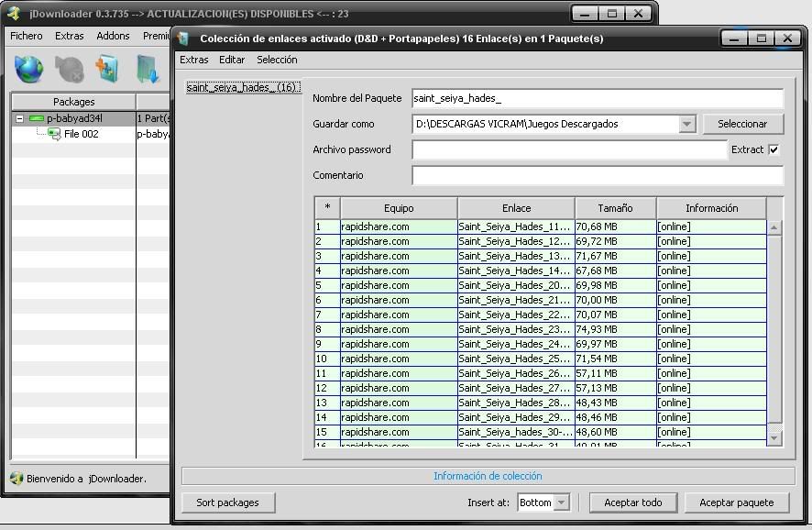Click the Aceptar todo button
This screenshot has width=812, height=530.
(632, 502)
